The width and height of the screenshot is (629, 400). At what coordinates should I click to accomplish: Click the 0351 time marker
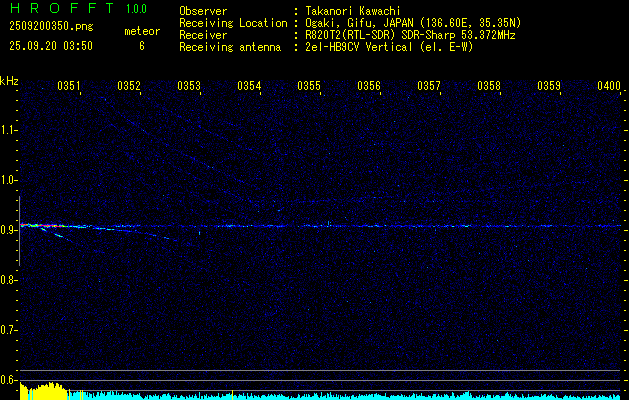[x=69, y=87]
